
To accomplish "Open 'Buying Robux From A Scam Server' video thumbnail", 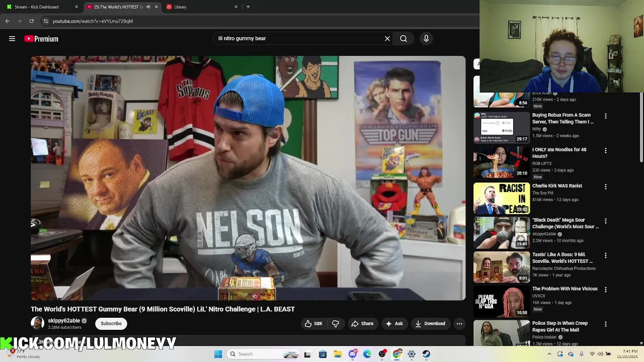I will pyautogui.click(x=501, y=127).
